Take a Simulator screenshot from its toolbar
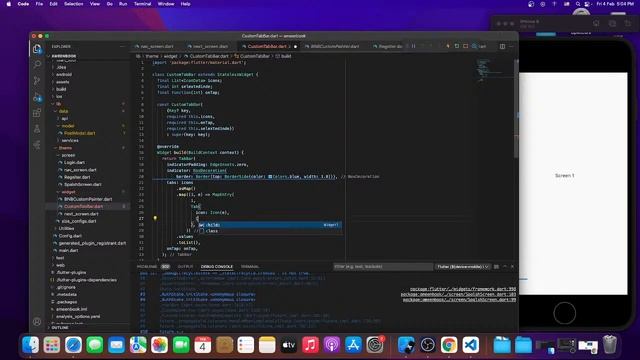Screen dimensions: 640x360 coord(612,23)
